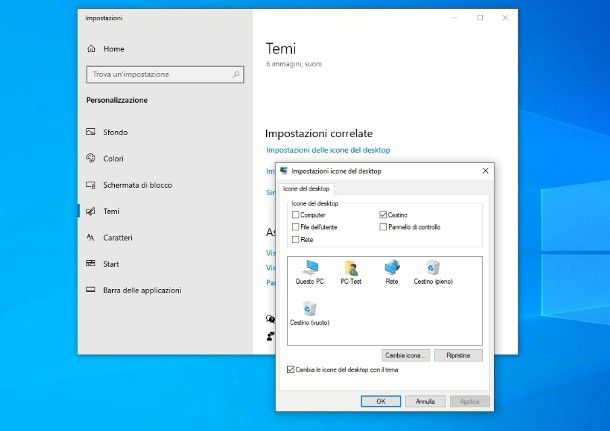Click the Ripristina button
The height and width of the screenshot is (431, 610).
(x=458, y=355)
